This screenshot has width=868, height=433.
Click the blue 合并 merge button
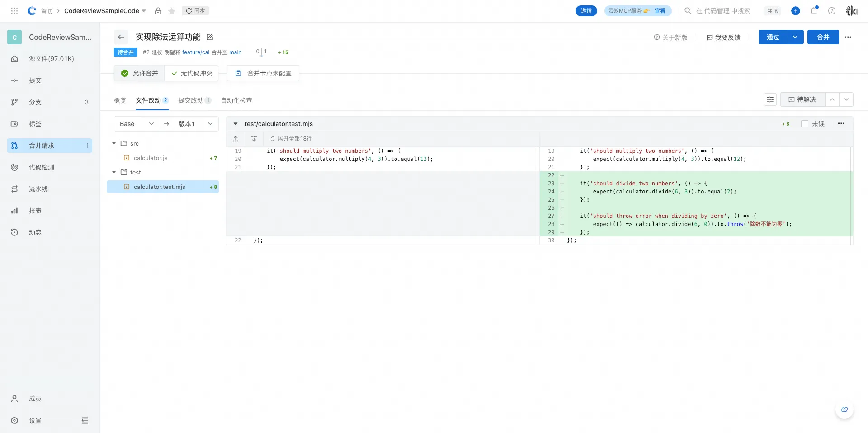pyautogui.click(x=823, y=37)
